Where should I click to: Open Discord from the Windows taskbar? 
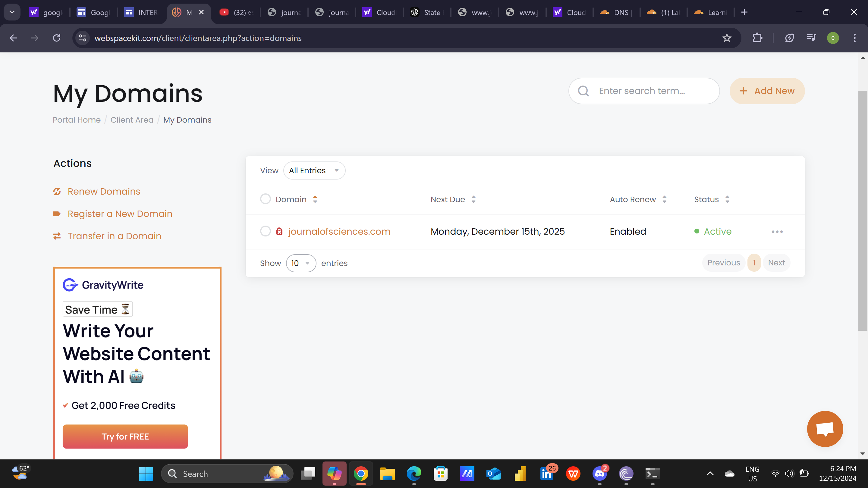coord(599,474)
